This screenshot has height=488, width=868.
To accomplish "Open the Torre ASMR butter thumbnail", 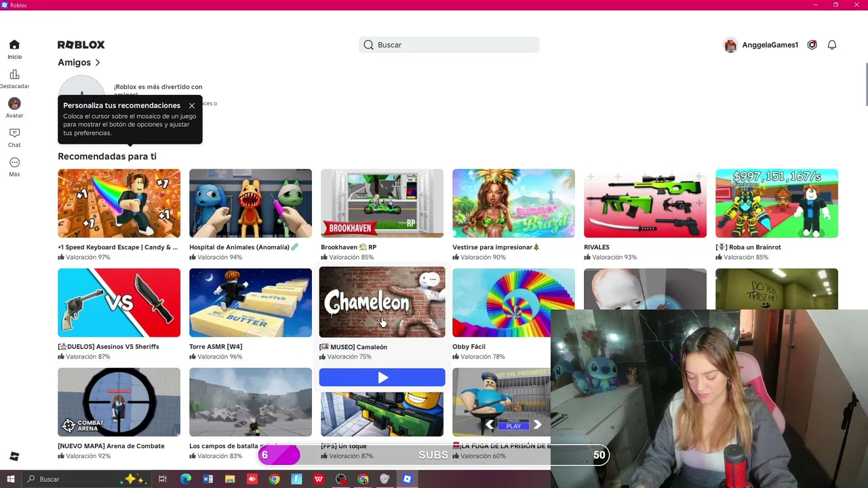I will (x=250, y=303).
